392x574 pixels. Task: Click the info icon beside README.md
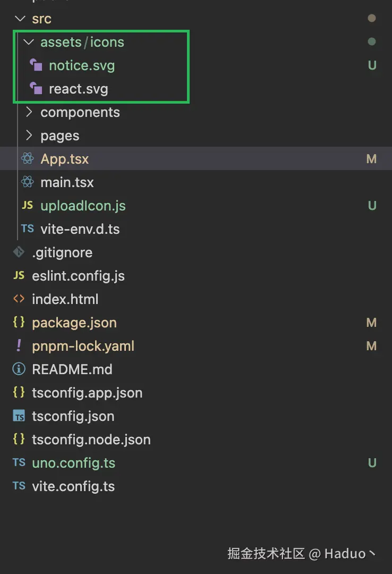click(19, 369)
